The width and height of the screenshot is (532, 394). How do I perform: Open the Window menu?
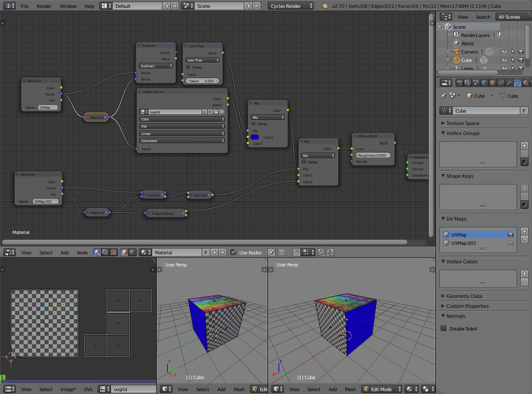pyautogui.click(x=68, y=6)
